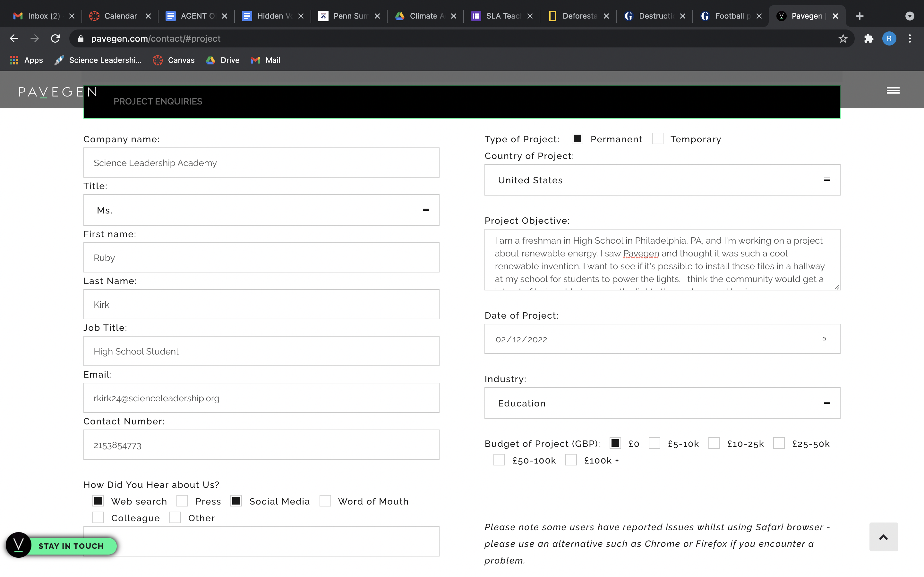924x577 pixels.
Task: Open the Chrome extensions puzzle icon
Action: pyautogui.click(x=868, y=38)
